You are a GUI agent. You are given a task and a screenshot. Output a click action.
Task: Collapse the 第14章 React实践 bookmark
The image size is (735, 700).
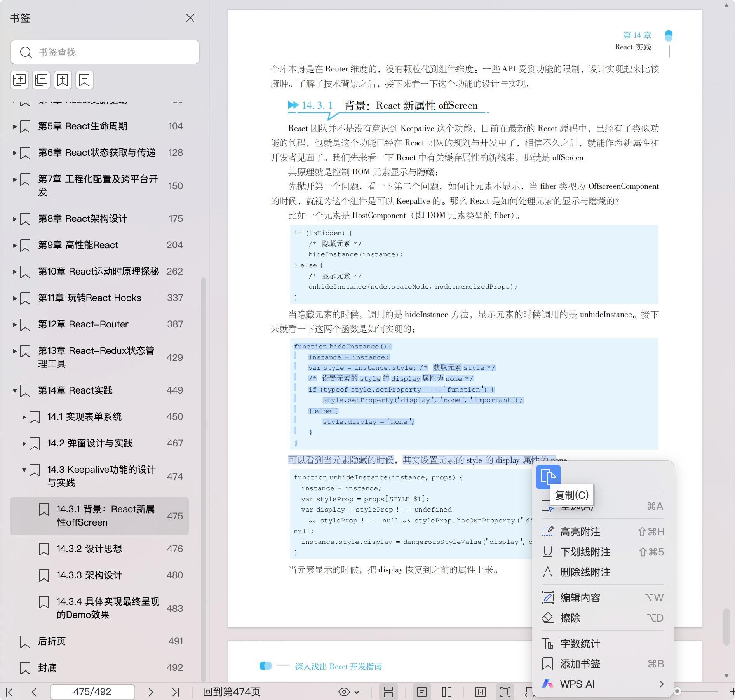coord(15,390)
